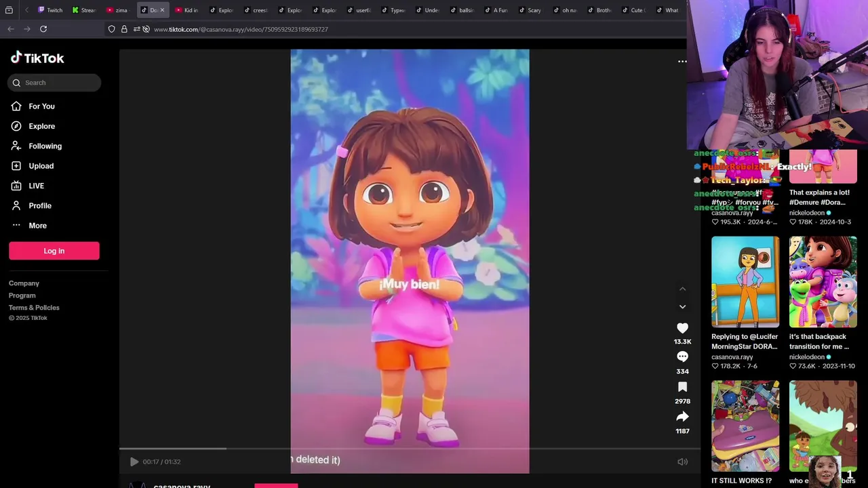Focus the TikTok Search field
The height and width of the screenshot is (488, 868).
(x=55, y=83)
